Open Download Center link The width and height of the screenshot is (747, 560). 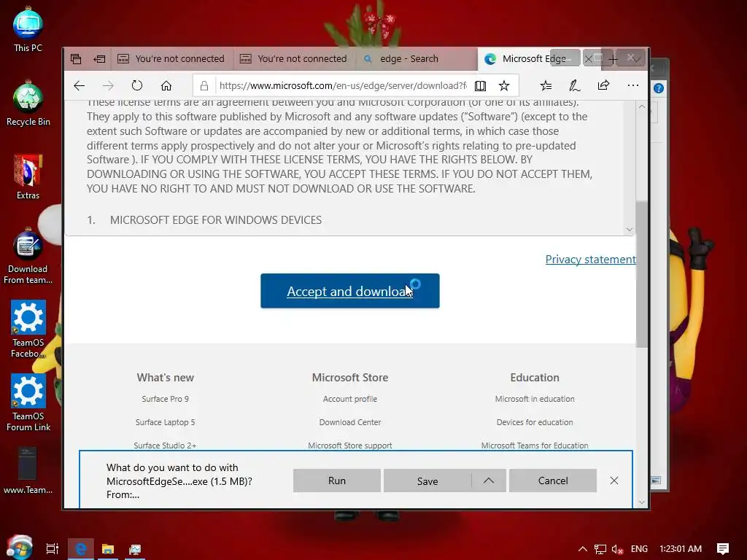point(350,422)
